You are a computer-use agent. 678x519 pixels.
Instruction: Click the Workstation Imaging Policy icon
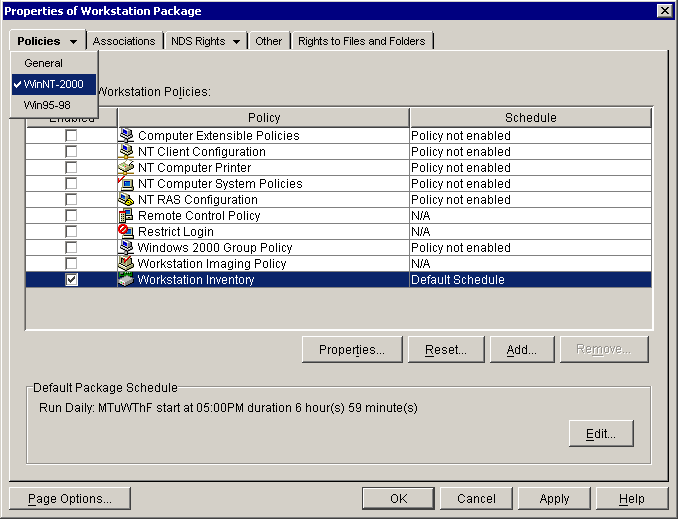[126, 263]
